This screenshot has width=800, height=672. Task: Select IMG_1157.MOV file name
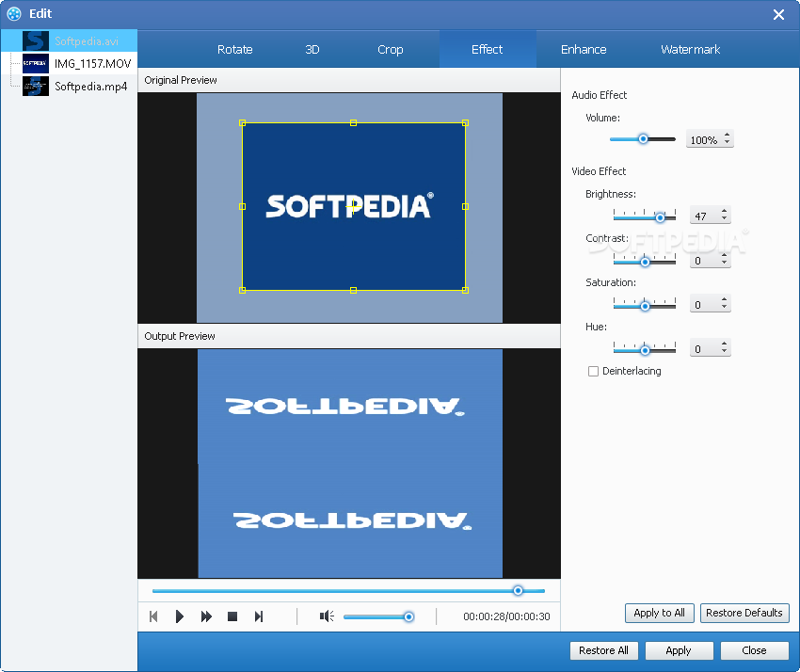point(93,63)
